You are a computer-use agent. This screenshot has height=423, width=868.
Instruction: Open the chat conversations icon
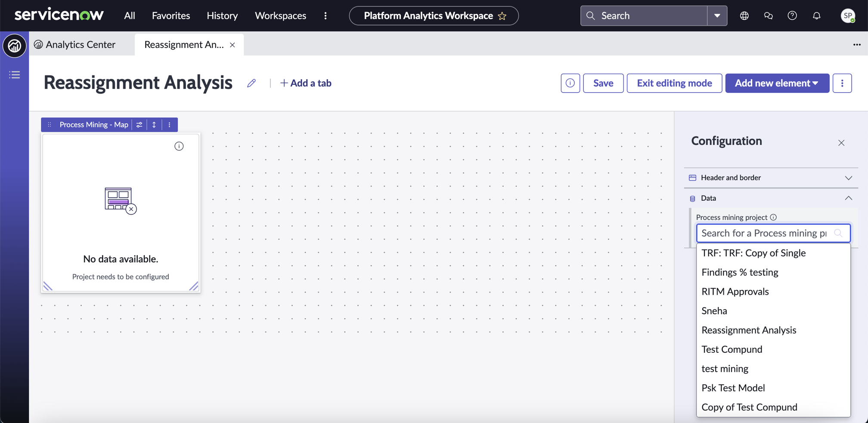pyautogui.click(x=769, y=16)
